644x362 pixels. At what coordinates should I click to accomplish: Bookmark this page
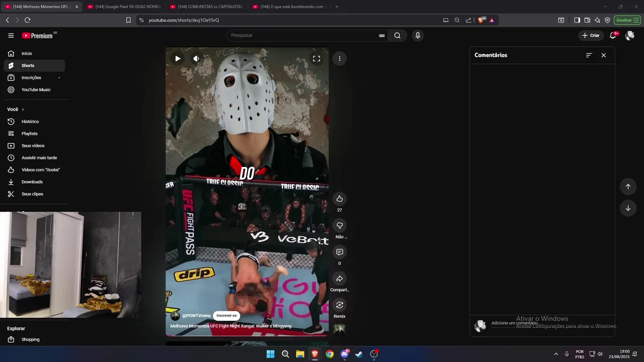click(128, 20)
